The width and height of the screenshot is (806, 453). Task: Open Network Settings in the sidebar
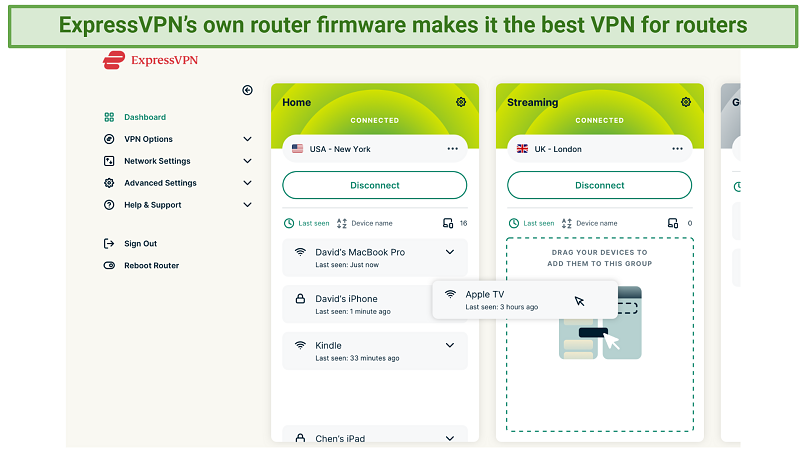pos(157,161)
